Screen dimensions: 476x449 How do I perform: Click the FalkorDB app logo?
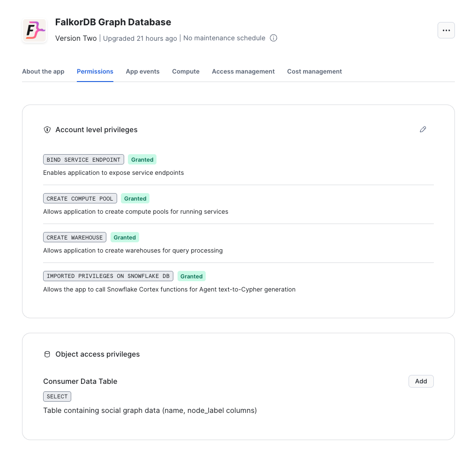[x=35, y=30]
